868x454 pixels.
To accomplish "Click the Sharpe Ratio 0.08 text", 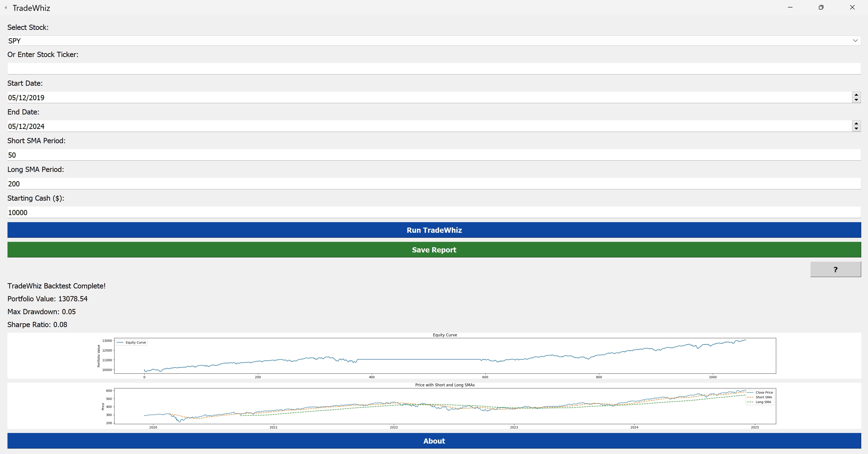I will pyautogui.click(x=37, y=325).
